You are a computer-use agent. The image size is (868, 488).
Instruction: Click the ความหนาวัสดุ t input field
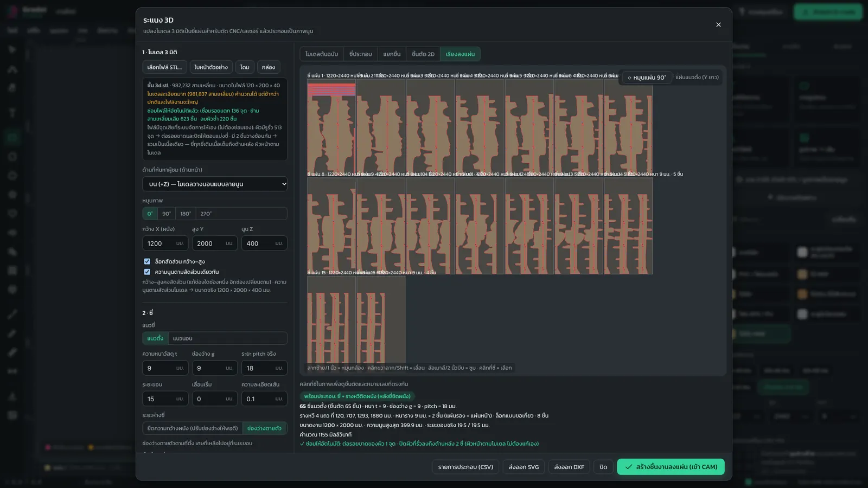(x=165, y=368)
